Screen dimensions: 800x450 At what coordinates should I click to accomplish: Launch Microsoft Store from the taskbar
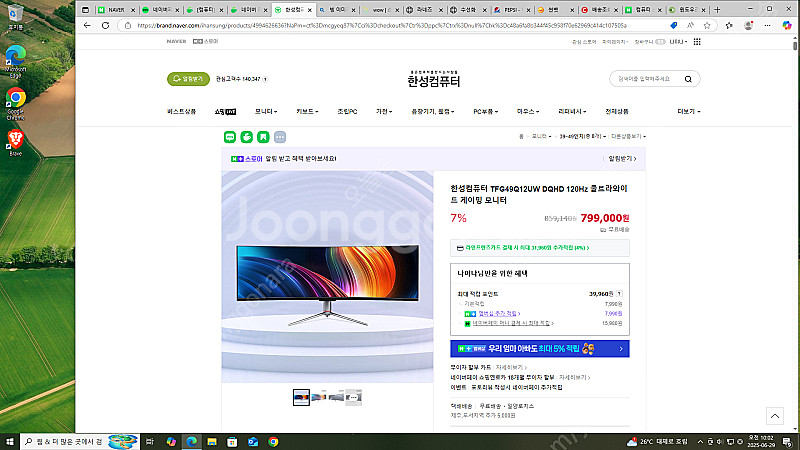pos(232,441)
